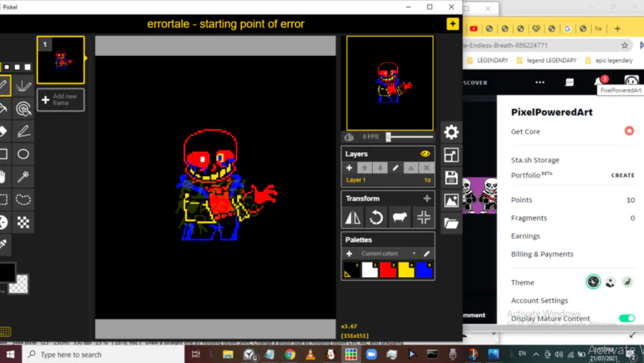Select the last Theme option
644x363 pixels.
(627, 282)
